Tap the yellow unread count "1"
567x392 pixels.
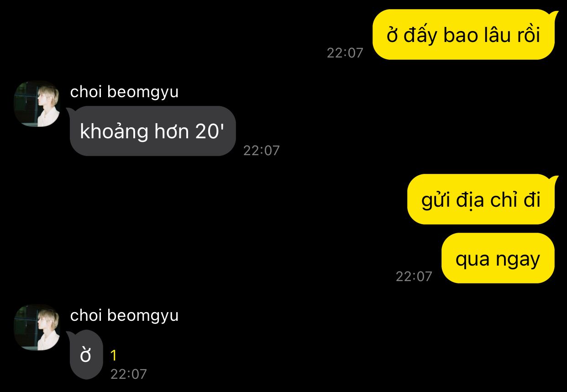pos(114,355)
